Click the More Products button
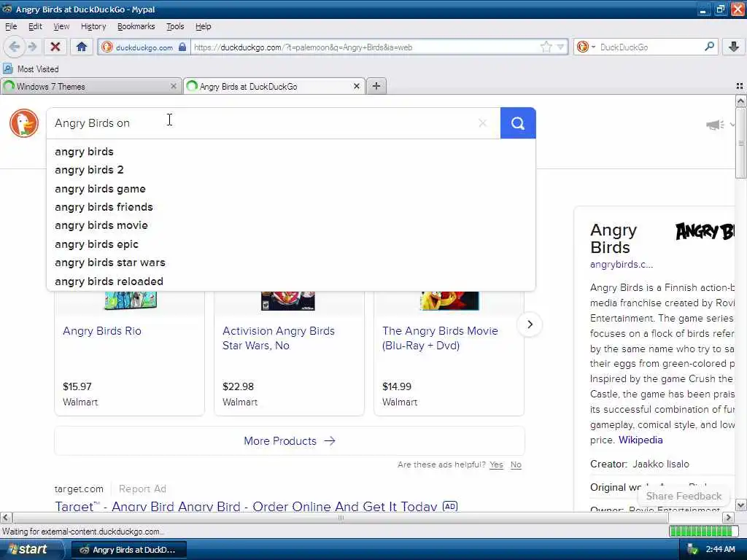This screenshot has height=560, width=747. pos(290,441)
